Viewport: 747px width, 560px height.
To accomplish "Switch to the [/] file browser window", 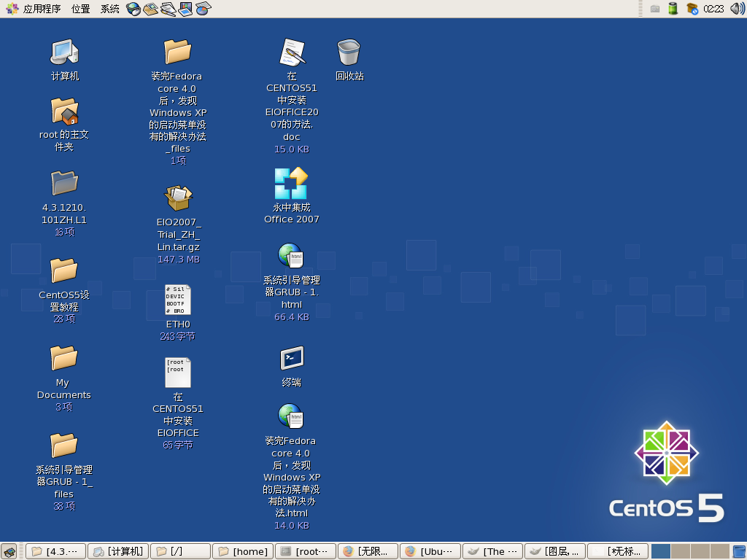I will (x=181, y=551).
